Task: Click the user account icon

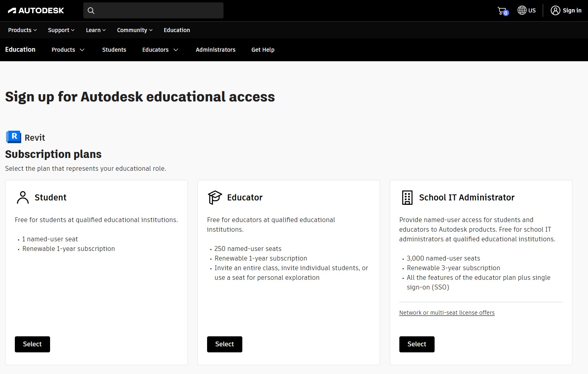Action: point(555,10)
